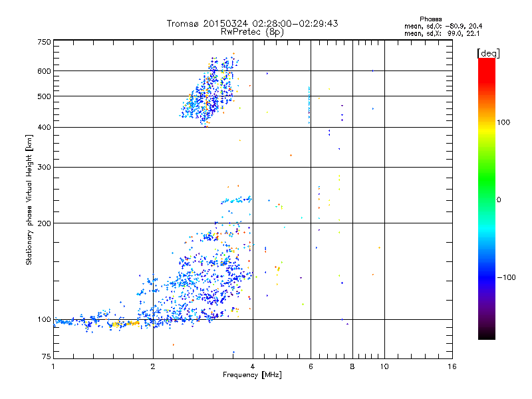Click the y-axis tick label '500'
This screenshot has width=532, height=399.
click(x=44, y=96)
